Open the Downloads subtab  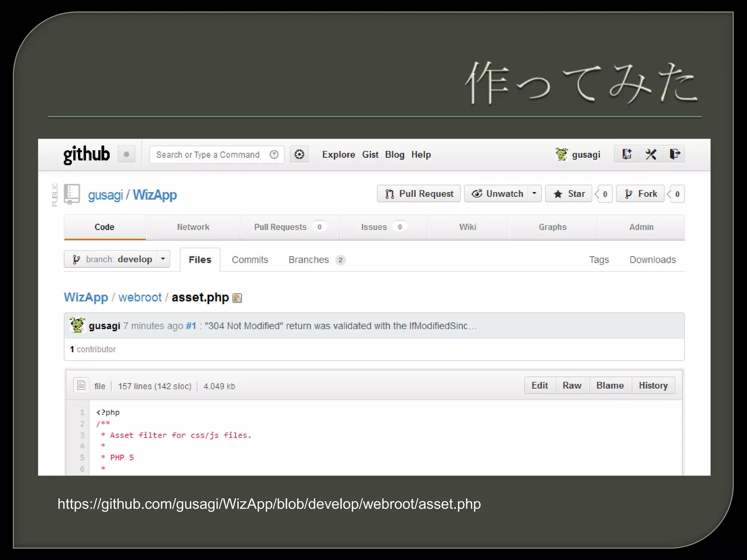(x=653, y=260)
